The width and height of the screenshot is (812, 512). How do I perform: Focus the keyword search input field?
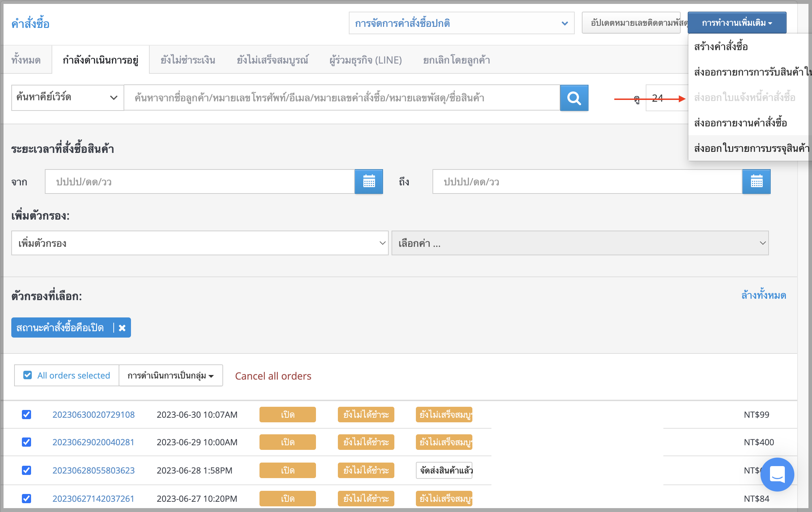point(342,97)
